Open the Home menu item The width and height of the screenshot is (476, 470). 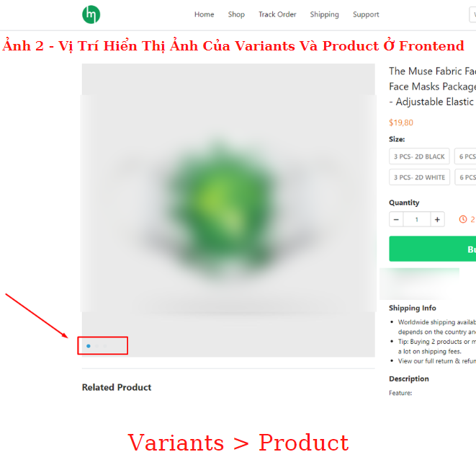(204, 14)
